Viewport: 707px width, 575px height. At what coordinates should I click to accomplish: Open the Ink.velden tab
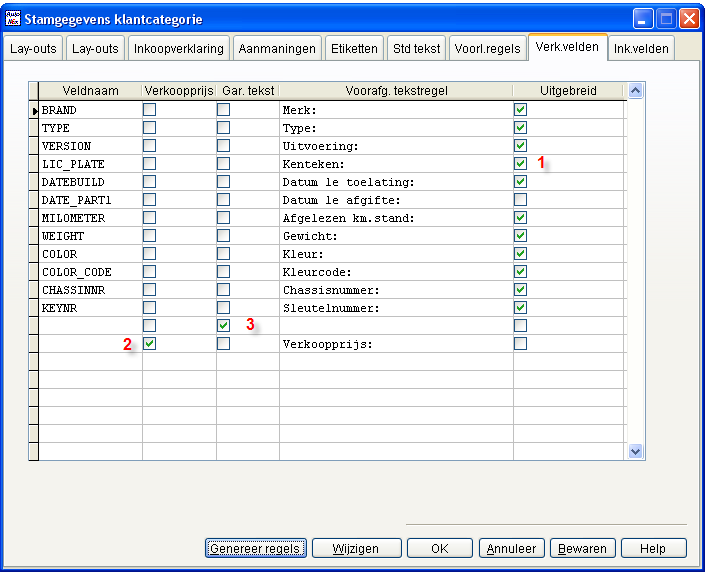point(641,48)
